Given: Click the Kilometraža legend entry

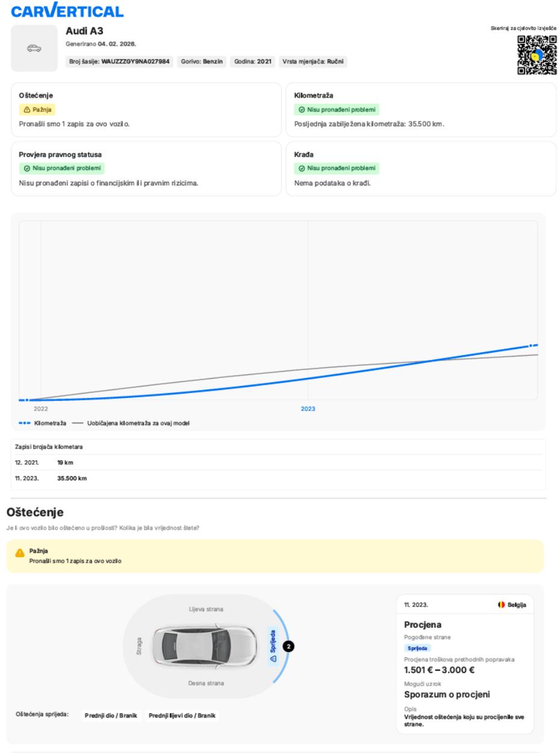Looking at the screenshot, I should pos(42,423).
